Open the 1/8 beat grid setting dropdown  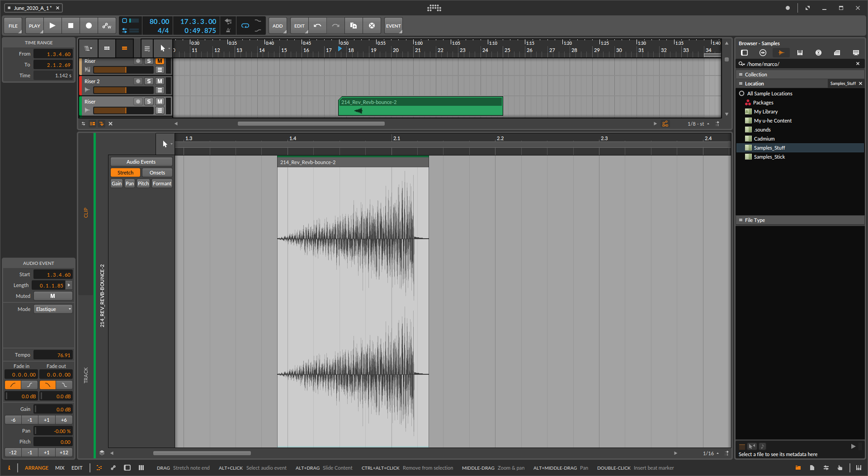698,124
